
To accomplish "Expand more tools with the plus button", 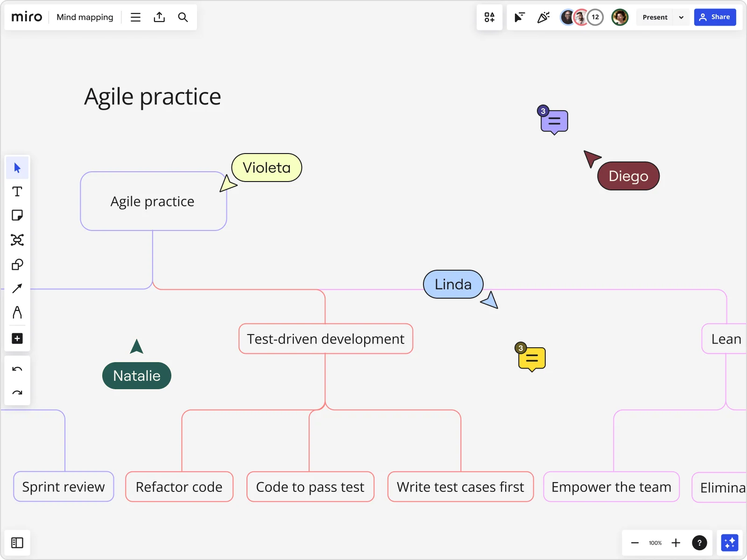I will click(x=17, y=338).
